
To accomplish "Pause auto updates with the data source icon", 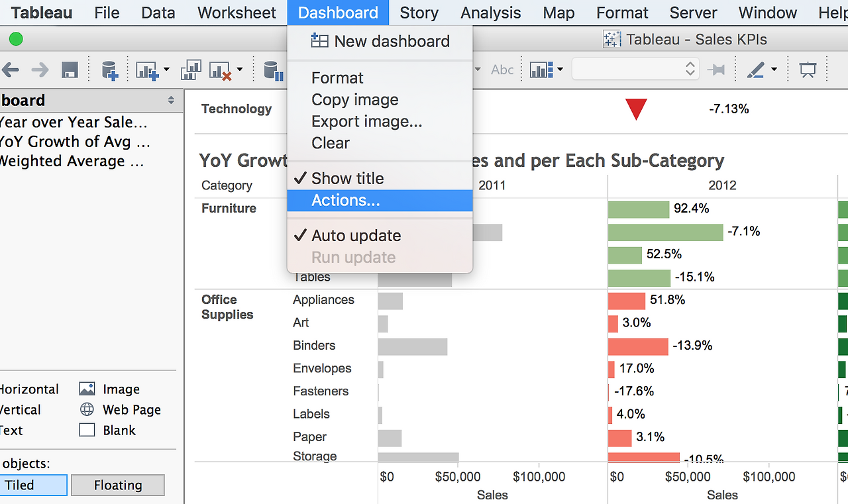I will [273, 70].
